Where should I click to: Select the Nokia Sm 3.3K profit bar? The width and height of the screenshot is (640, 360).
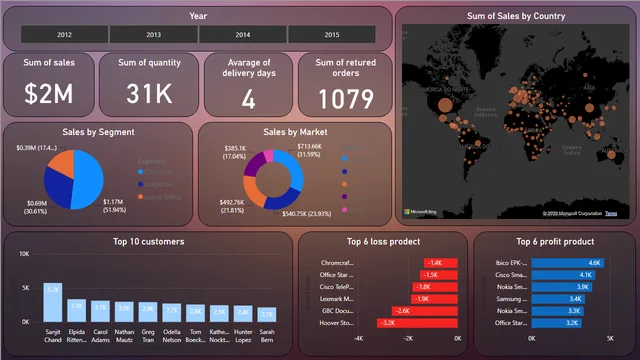(557, 311)
